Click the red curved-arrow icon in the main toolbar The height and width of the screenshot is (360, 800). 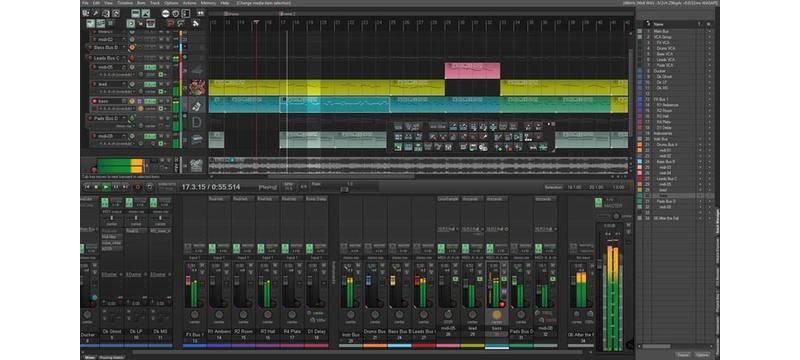[170, 23]
